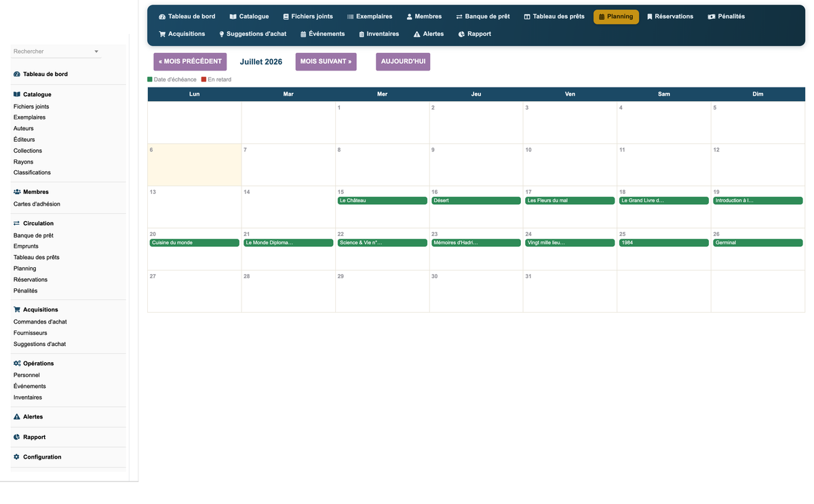Image resolution: width=814 pixels, height=504 pixels.
Task: Select the Germinal event on the 26th
Action: click(758, 243)
